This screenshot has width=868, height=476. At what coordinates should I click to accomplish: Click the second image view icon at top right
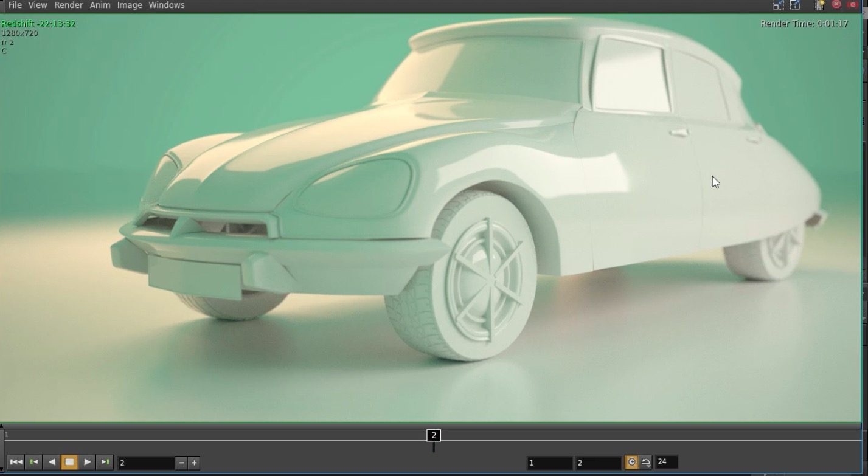coord(795,5)
